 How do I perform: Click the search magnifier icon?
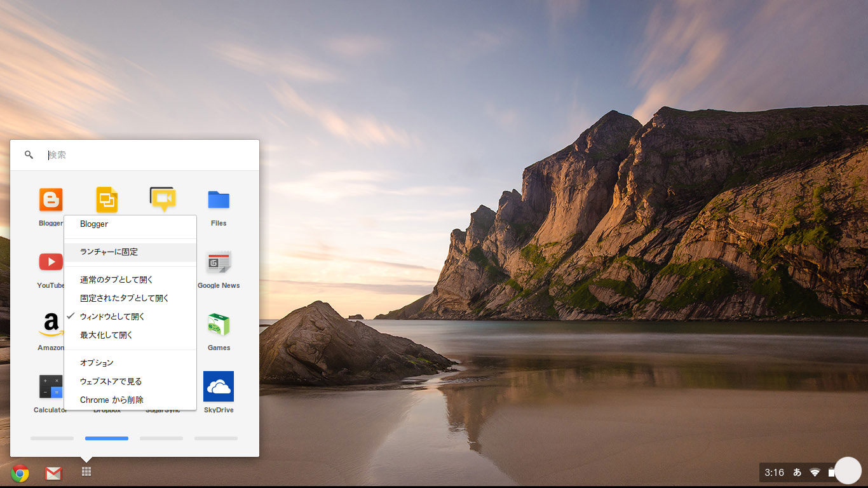point(29,154)
